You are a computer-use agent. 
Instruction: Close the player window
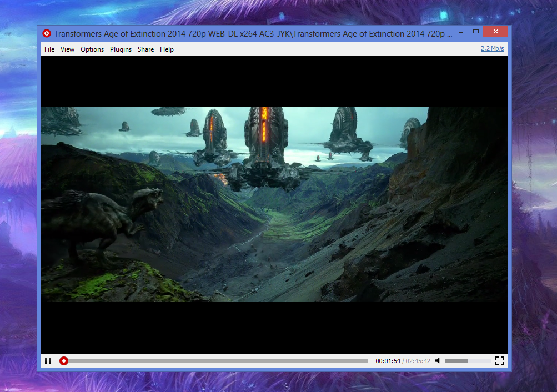[x=495, y=32]
